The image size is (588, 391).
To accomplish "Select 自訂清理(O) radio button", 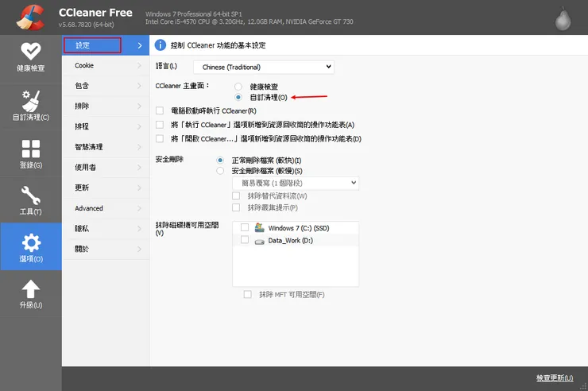I will tap(238, 97).
